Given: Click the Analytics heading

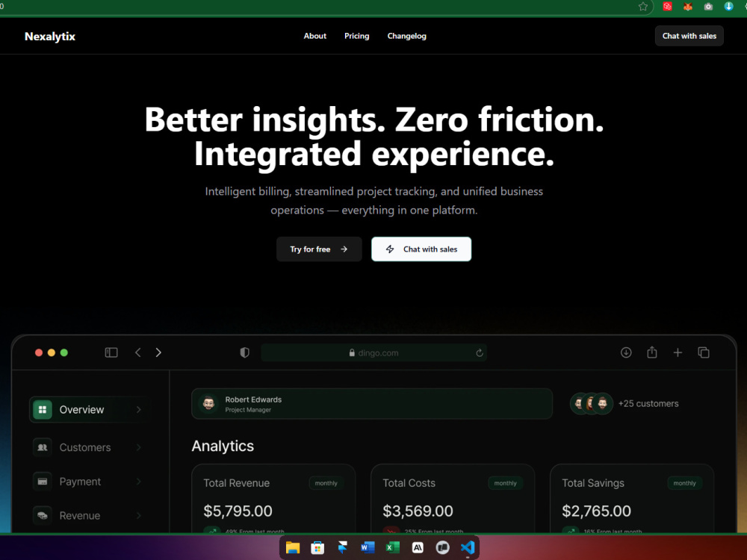Looking at the screenshot, I should click(223, 446).
